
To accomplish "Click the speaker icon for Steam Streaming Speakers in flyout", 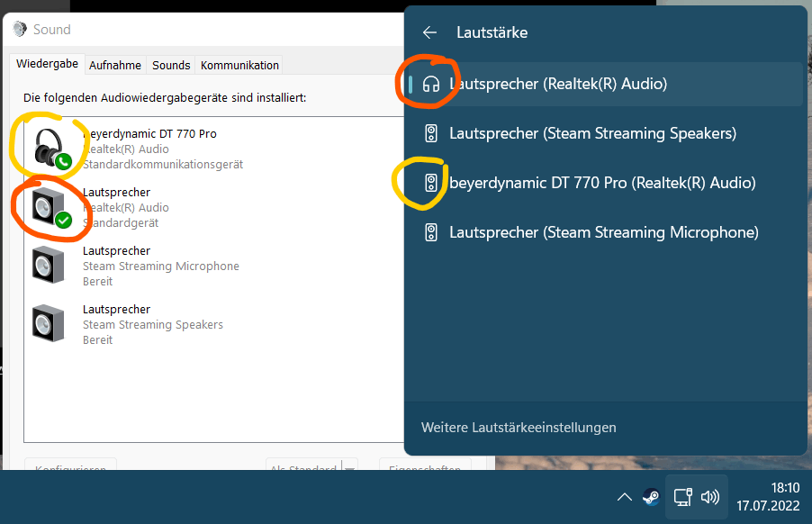I will click(x=431, y=133).
